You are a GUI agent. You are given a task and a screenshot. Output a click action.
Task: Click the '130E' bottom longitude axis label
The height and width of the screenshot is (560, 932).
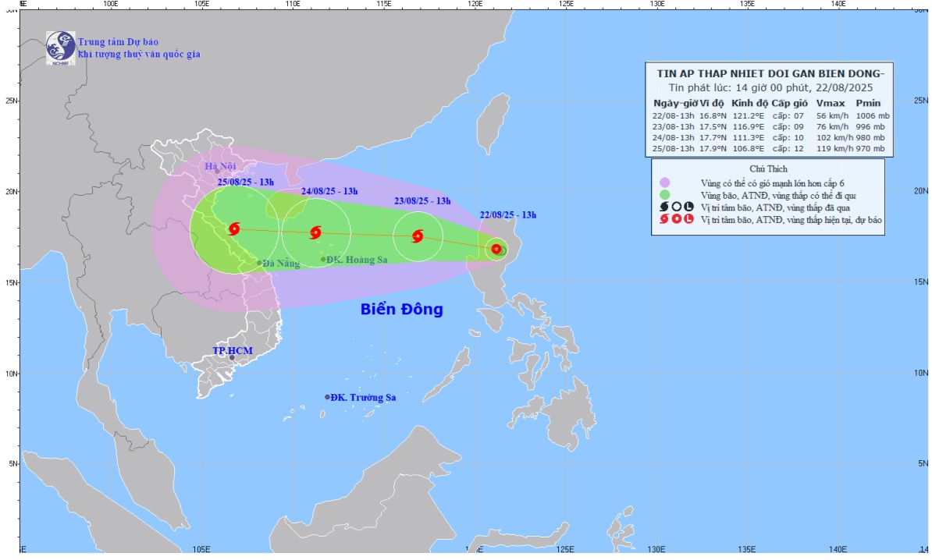pyautogui.click(x=656, y=549)
